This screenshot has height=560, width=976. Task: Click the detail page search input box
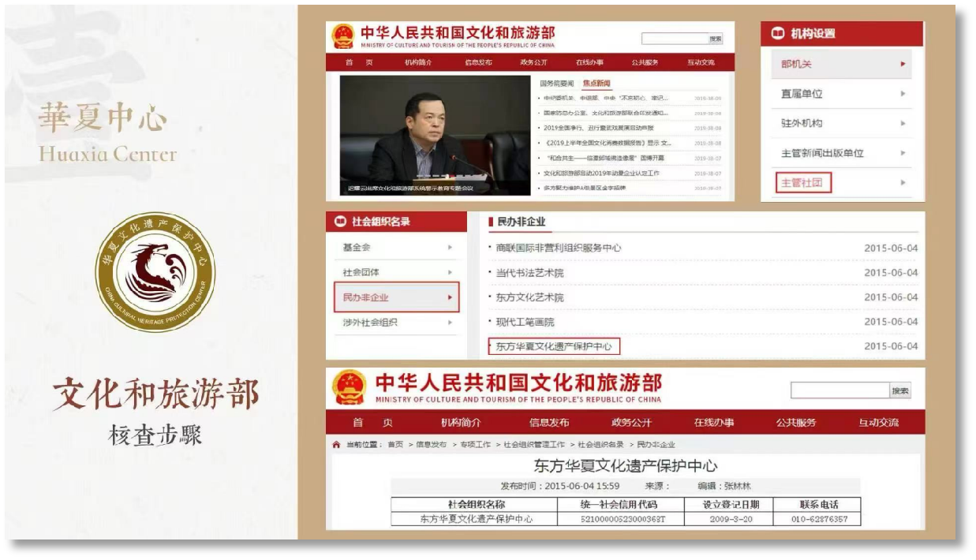click(x=840, y=390)
